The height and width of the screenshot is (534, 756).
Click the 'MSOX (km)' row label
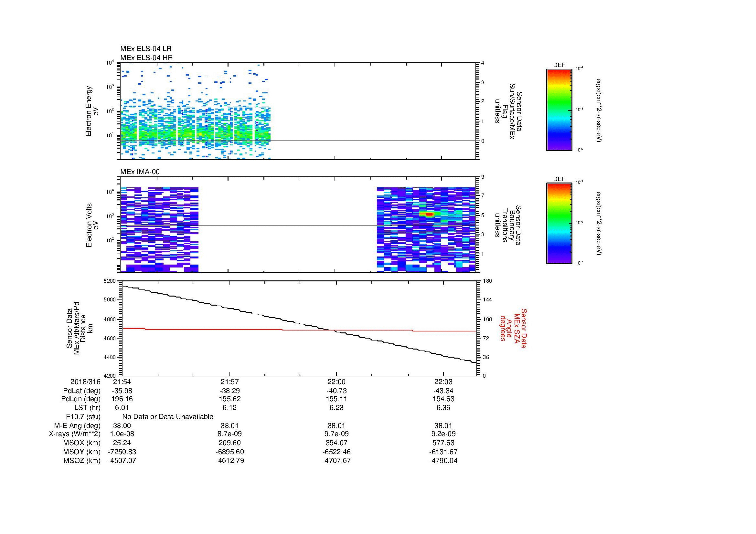82,443
